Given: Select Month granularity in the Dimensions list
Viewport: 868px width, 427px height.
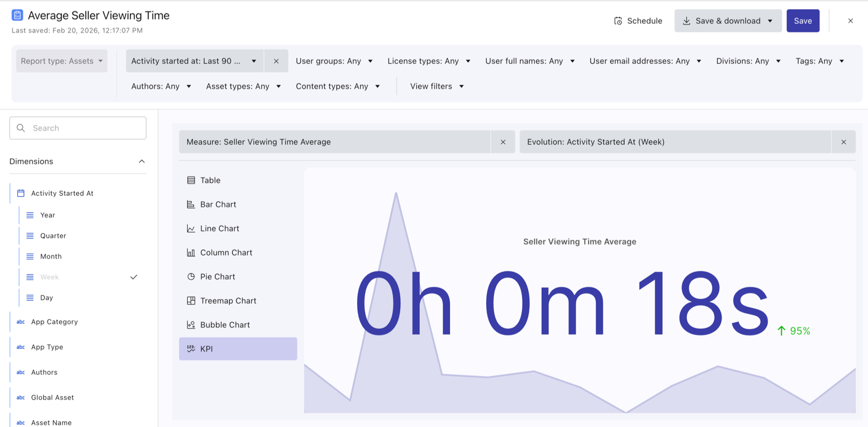Looking at the screenshot, I should click(x=50, y=256).
